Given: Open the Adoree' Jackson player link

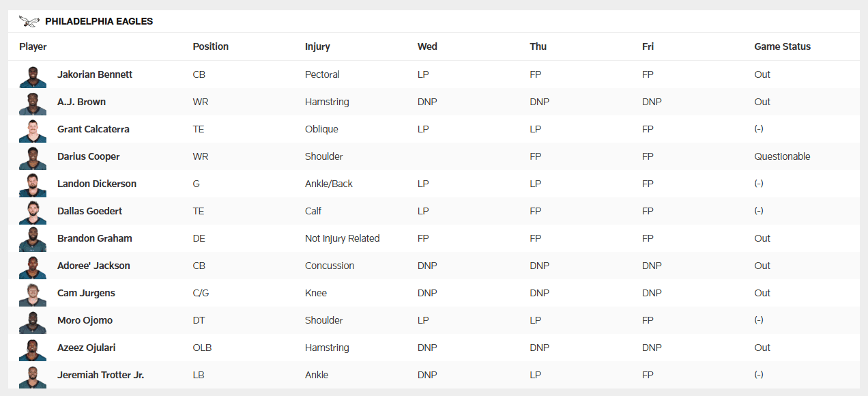Looking at the screenshot, I should (x=93, y=266).
